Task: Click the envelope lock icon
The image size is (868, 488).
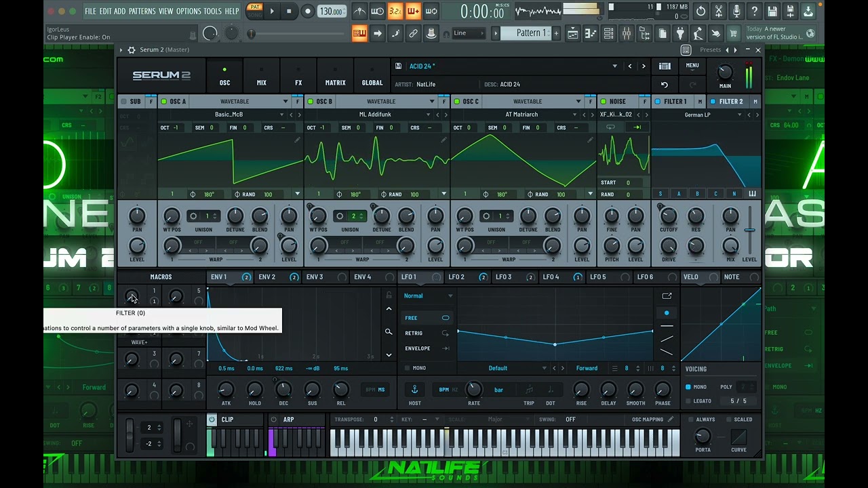Action: 389,296
